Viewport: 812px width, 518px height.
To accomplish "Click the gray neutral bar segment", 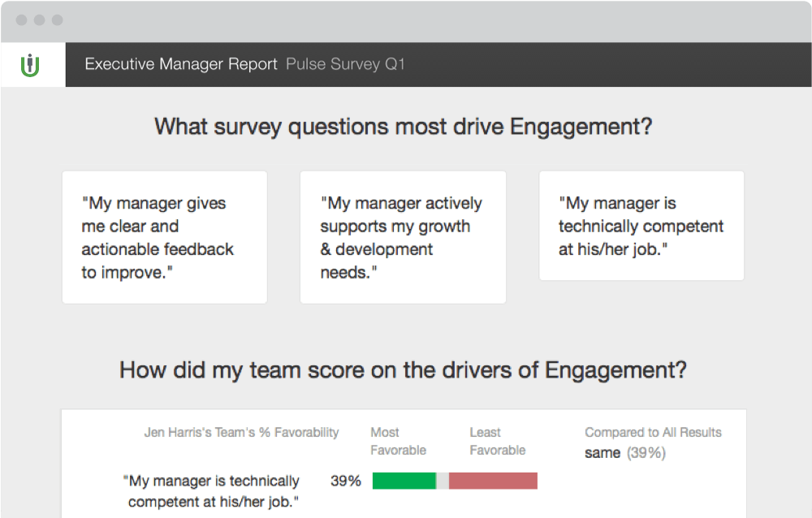I will pos(443,481).
